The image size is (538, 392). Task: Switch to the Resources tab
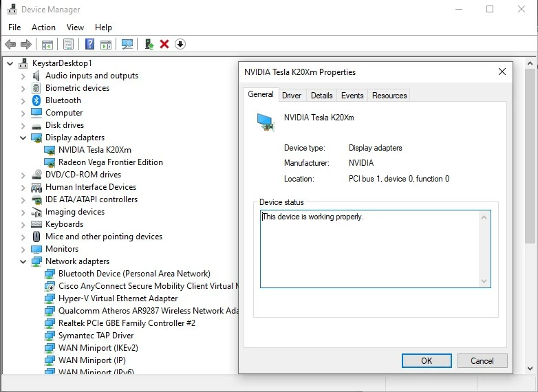389,96
